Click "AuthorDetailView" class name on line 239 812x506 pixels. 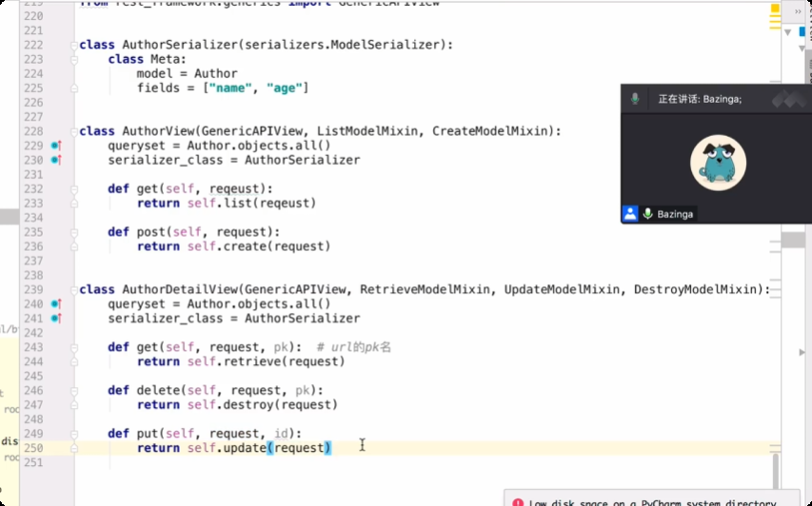180,290
